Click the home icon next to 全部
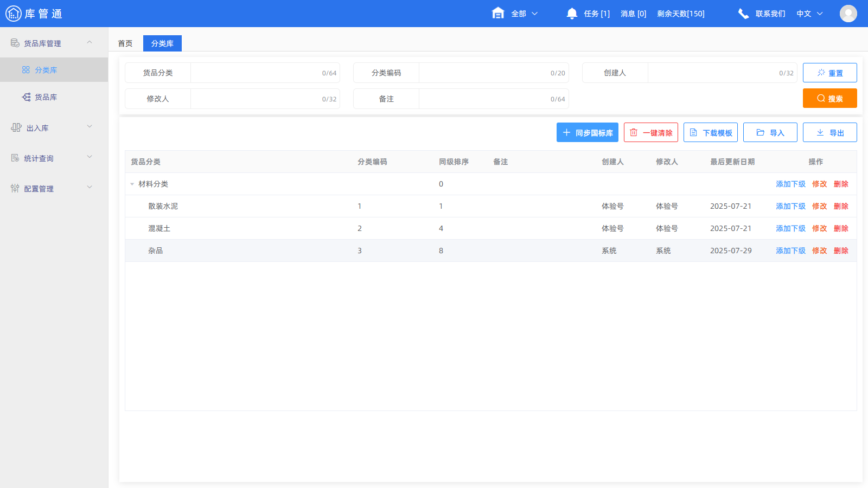This screenshot has height=488, width=868. tap(498, 14)
